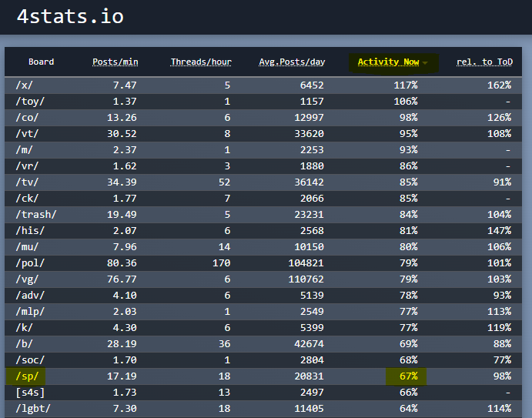Click the 117% activity value for /x/

tap(406, 85)
